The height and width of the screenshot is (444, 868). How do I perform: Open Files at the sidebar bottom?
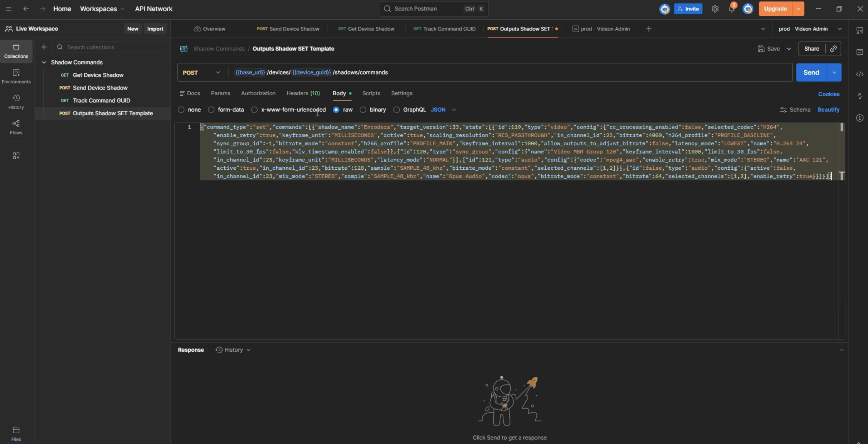click(x=16, y=434)
